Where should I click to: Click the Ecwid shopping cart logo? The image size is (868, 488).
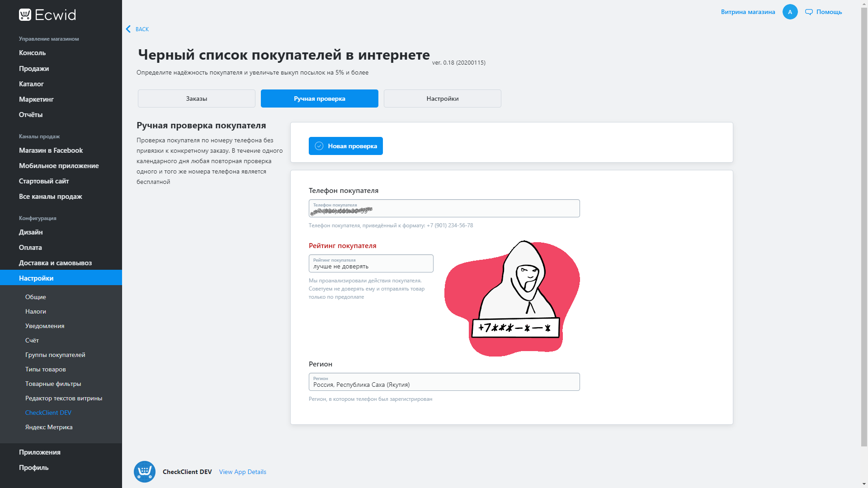[x=25, y=15]
